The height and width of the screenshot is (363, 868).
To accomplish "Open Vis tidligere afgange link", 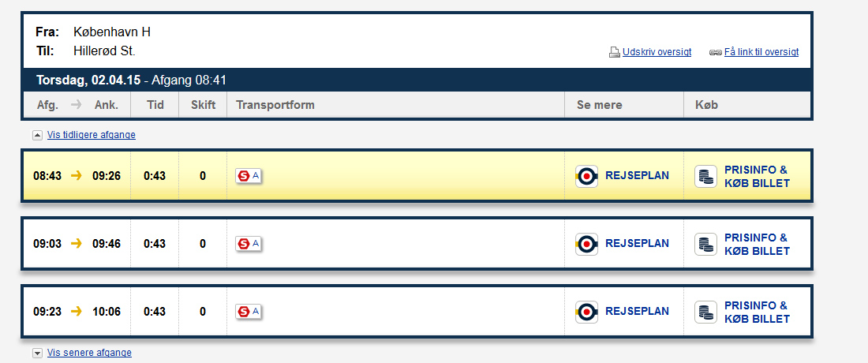I will pos(92,134).
